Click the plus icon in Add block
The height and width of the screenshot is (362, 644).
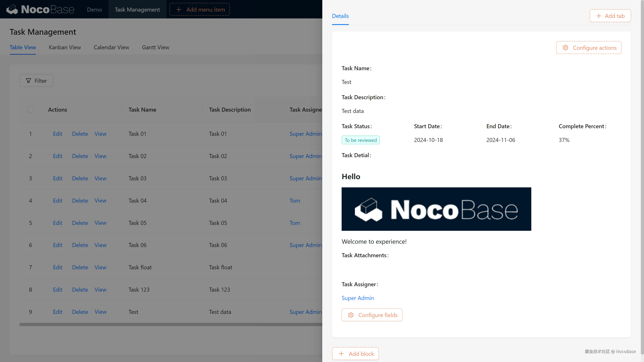point(341,354)
